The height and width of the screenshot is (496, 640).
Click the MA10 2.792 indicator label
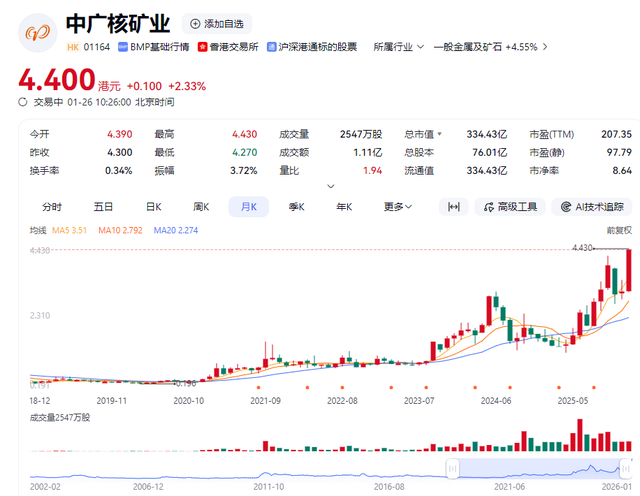[120, 230]
